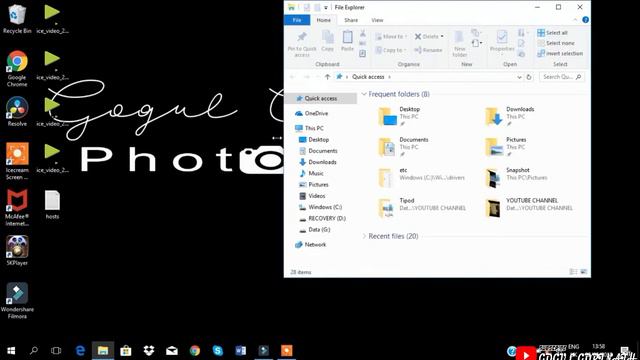Open Dropbox from the taskbar
Image resolution: width=640 pixels, height=360 pixels.
[149, 350]
